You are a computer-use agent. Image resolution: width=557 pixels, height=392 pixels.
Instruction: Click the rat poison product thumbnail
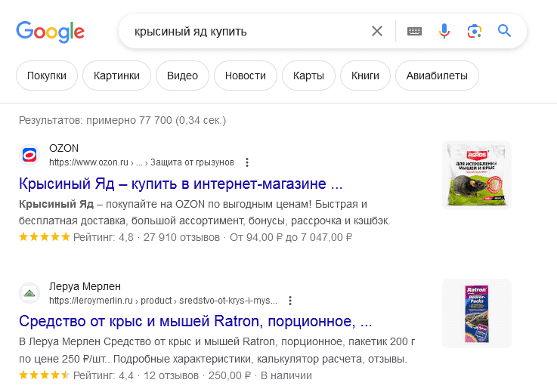coord(476,175)
